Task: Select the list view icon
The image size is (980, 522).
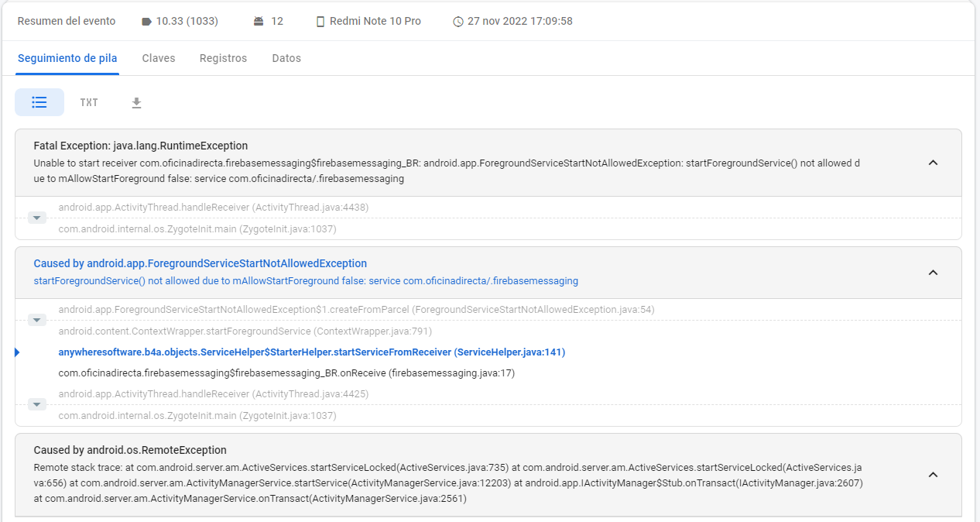Action: pos(39,102)
